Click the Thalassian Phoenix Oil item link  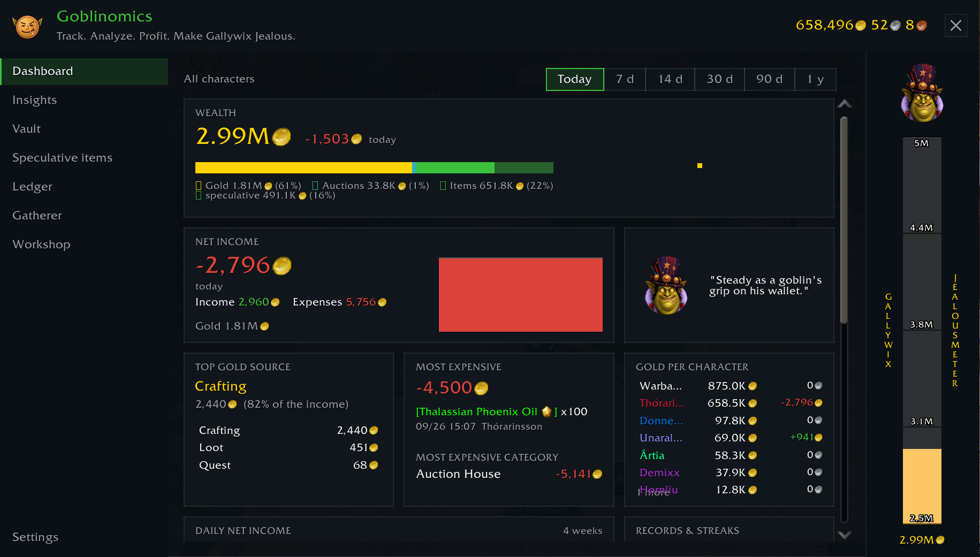click(x=487, y=411)
